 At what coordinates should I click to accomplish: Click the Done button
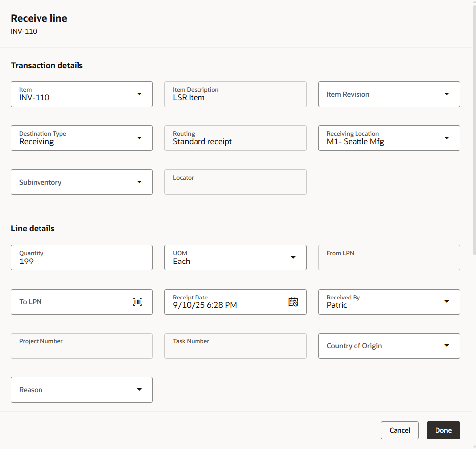pyautogui.click(x=443, y=430)
